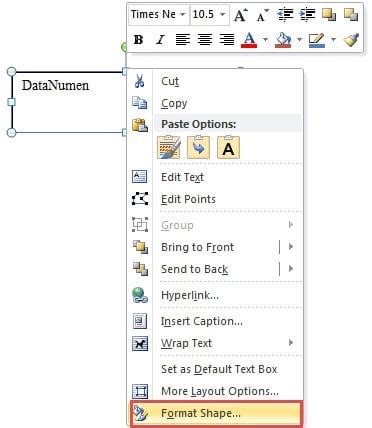372x428 pixels.
Task: Click the Wrap Text icon
Action: (140, 343)
